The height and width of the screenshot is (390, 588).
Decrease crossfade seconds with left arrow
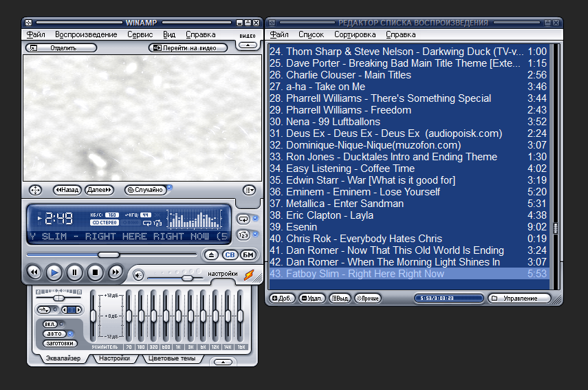pos(65,310)
